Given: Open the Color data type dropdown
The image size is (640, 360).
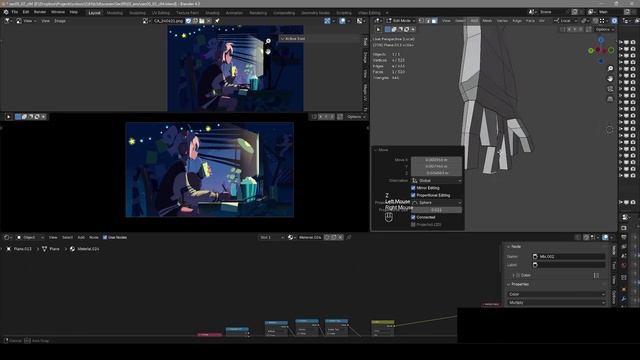Looking at the screenshot, I should (x=556, y=294).
